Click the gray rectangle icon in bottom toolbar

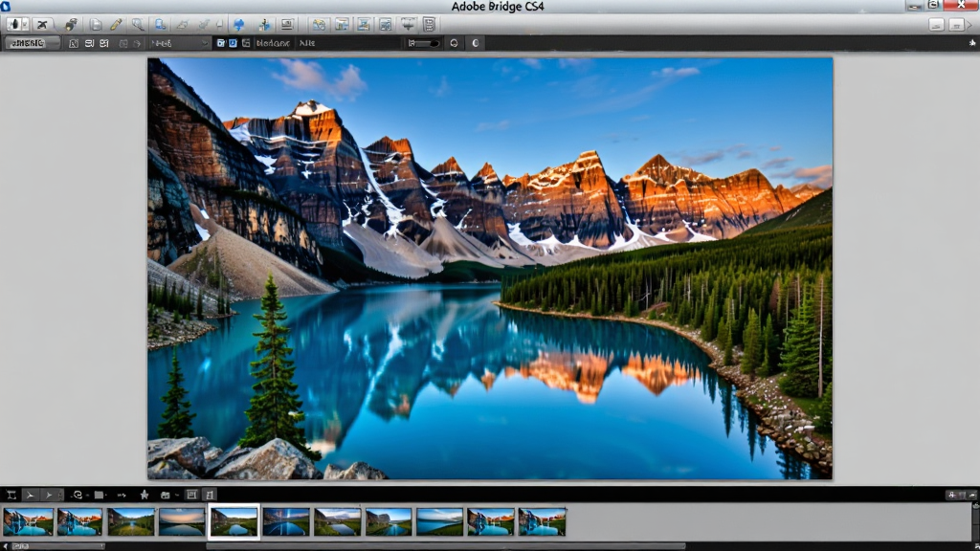click(x=99, y=495)
